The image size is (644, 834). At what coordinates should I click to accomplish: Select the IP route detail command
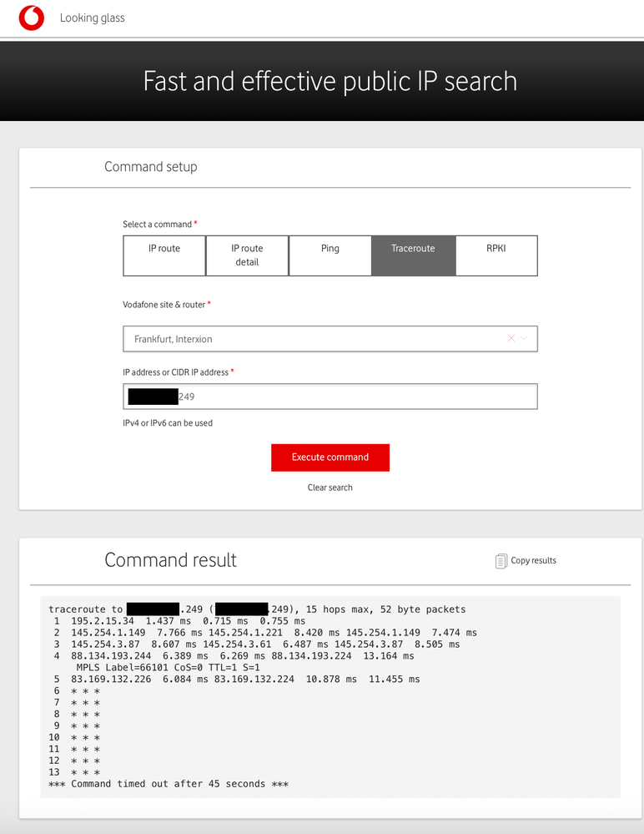(247, 255)
